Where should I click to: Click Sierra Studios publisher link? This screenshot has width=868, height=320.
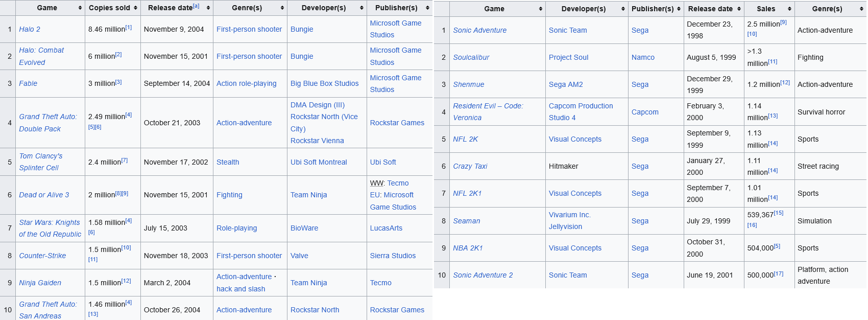coord(393,256)
